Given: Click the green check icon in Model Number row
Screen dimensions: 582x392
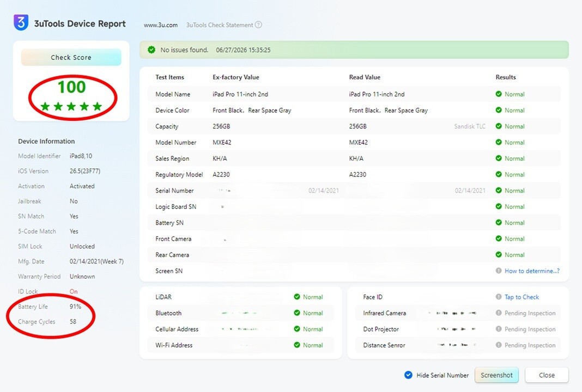Looking at the screenshot, I should click(499, 142).
